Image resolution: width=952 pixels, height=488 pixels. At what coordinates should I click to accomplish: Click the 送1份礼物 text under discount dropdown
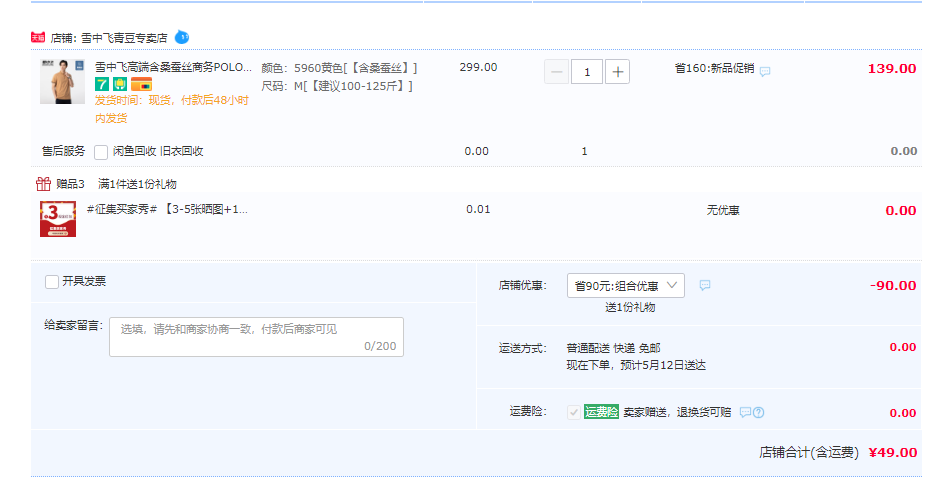coord(630,308)
